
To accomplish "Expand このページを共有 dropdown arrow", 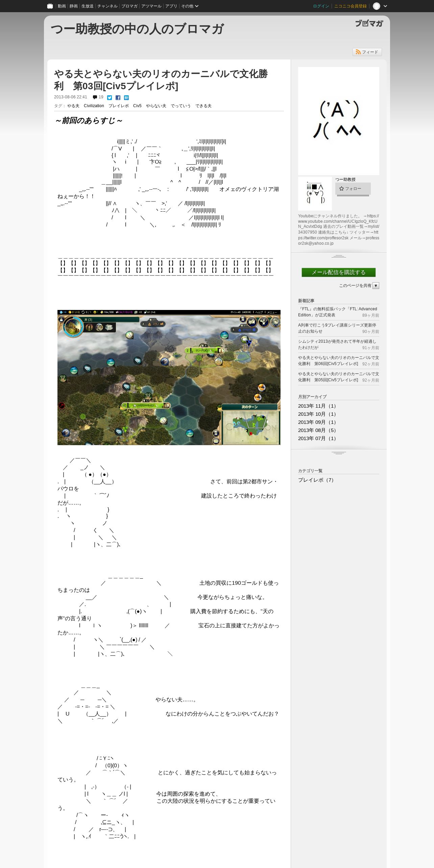I will (376, 286).
